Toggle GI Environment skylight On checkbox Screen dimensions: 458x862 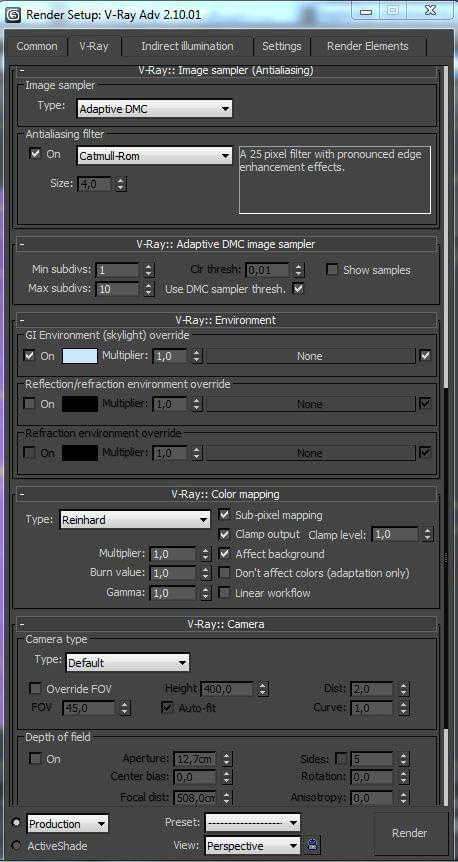point(30,356)
